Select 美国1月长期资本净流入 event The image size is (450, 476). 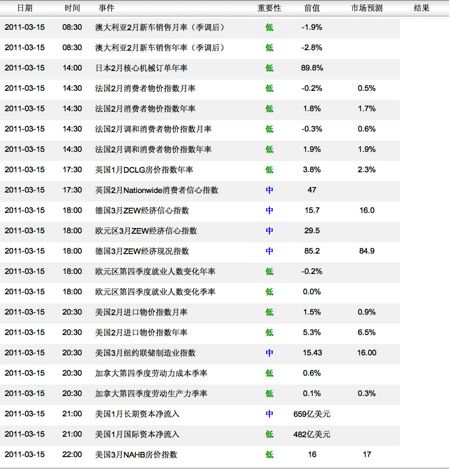click(x=137, y=414)
